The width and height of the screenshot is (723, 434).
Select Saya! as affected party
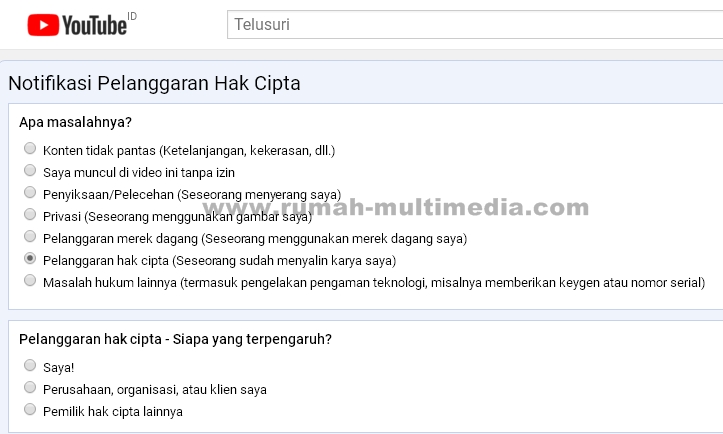point(30,365)
